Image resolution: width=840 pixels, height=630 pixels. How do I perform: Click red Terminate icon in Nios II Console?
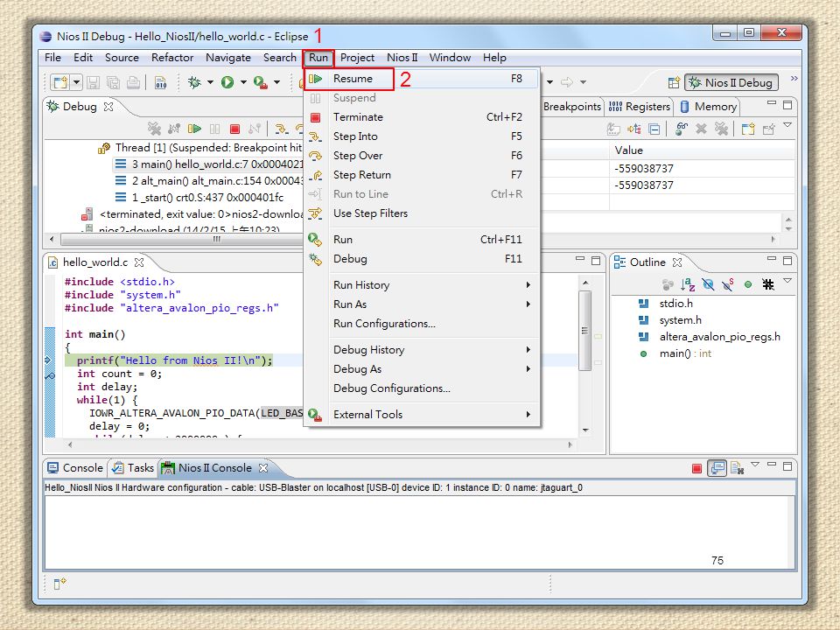coord(697,469)
